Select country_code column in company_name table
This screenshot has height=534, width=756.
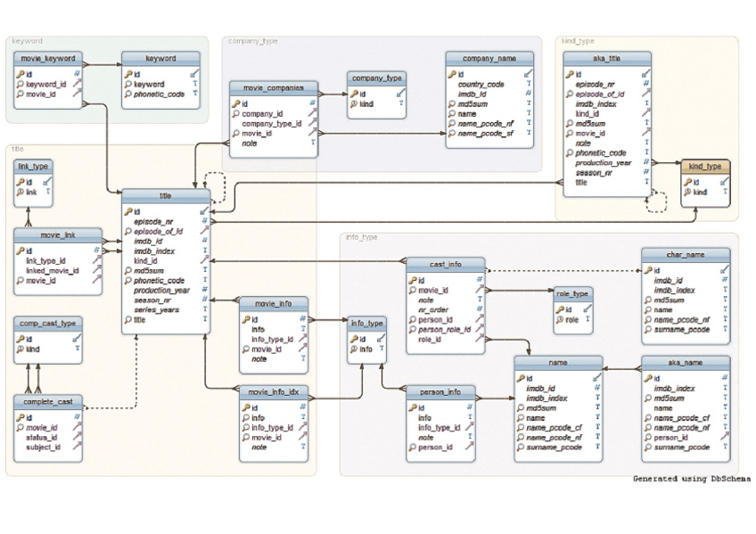click(481, 85)
